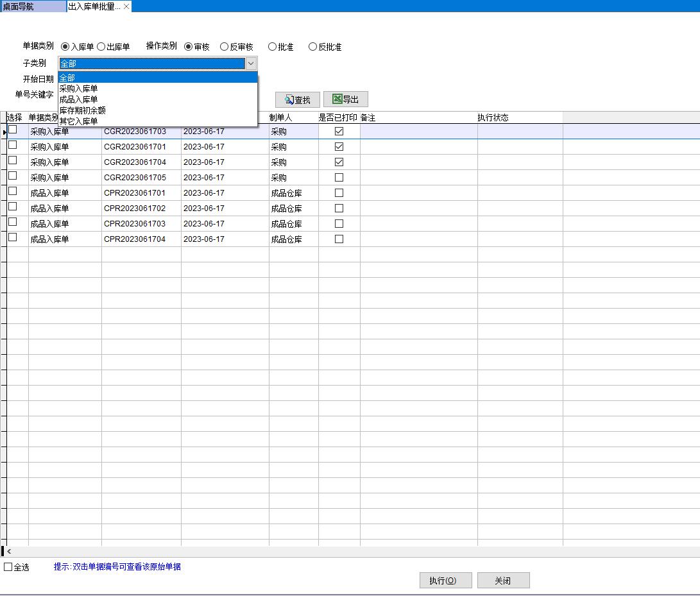This screenshot has width=700, height=596.
Task: Close the 出入库单批量 tab
Action: (x=126, y=6)
